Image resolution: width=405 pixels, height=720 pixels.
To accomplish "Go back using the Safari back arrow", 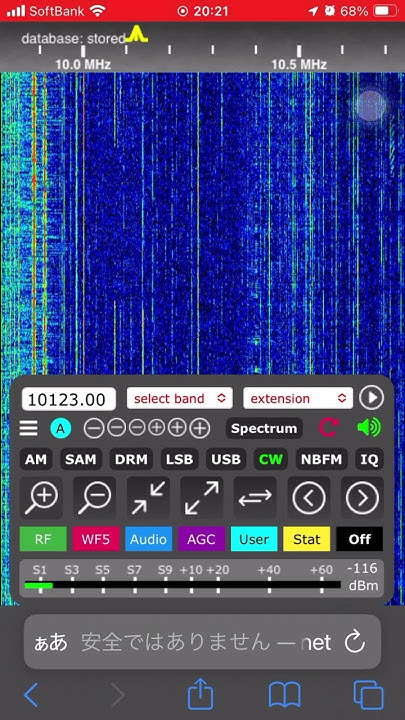I will [31, 694].
